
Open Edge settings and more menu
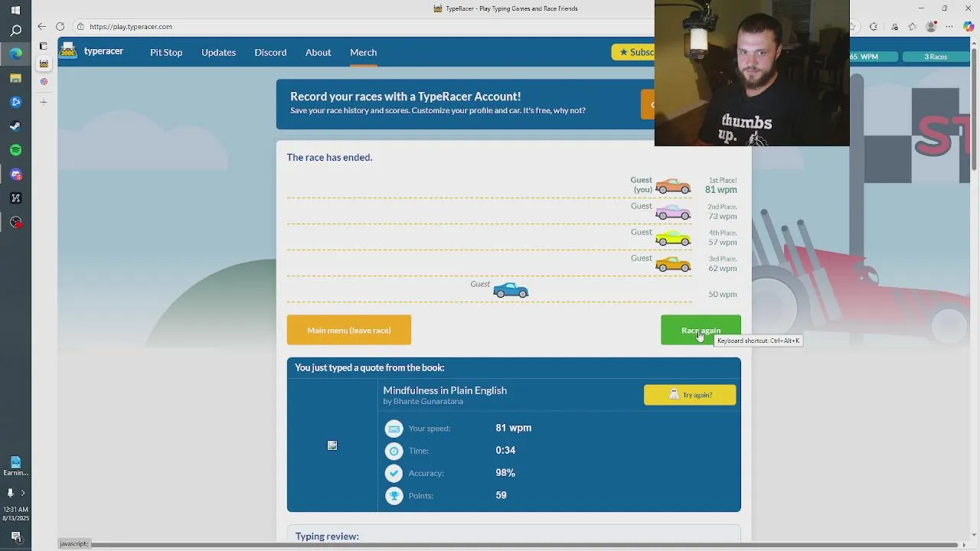pyautogui.click(x=950, y=27)
